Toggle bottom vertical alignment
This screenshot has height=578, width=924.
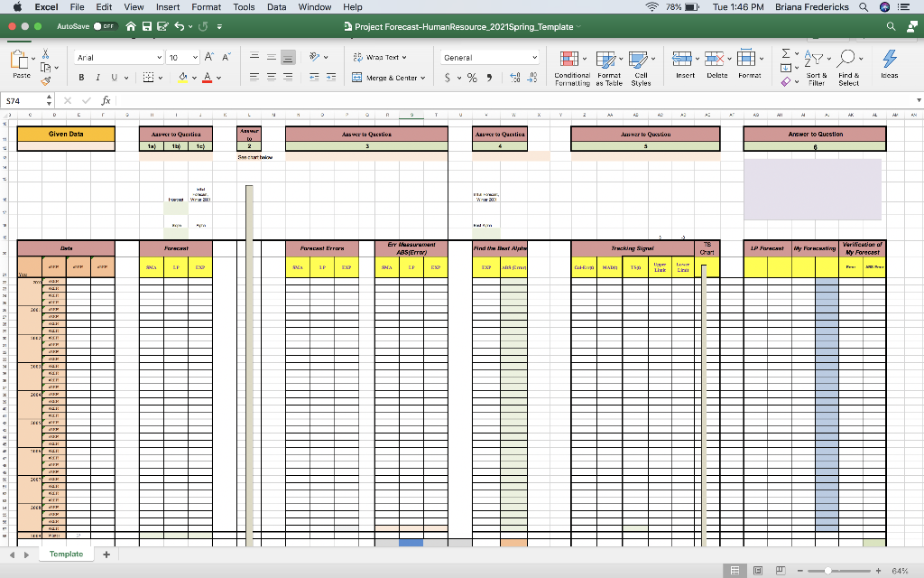pos(288,57)
